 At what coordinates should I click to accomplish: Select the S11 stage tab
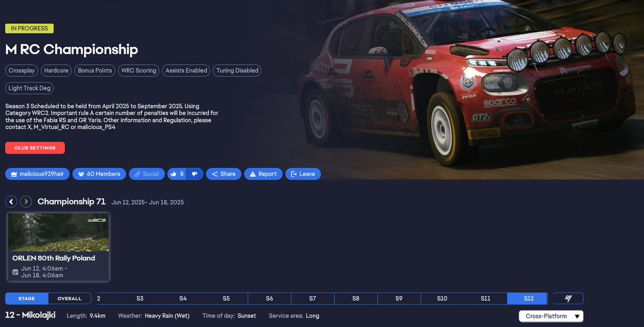coord(486,299)
